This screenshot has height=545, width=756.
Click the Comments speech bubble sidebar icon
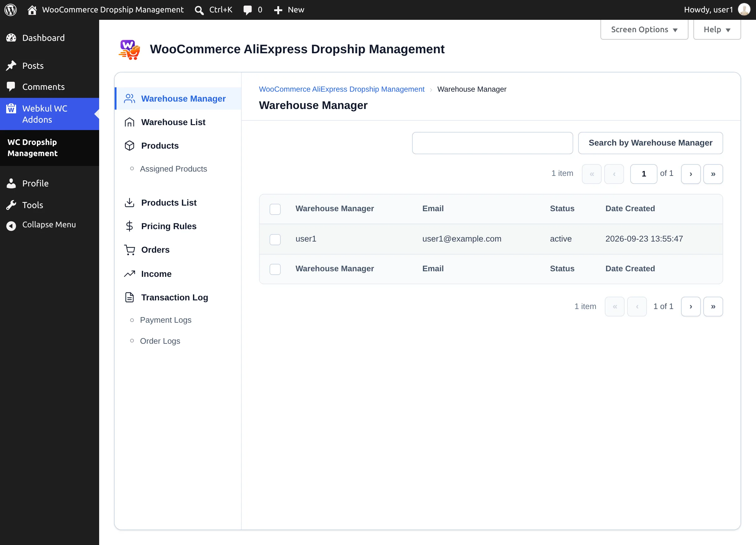[x=11, y=87]
